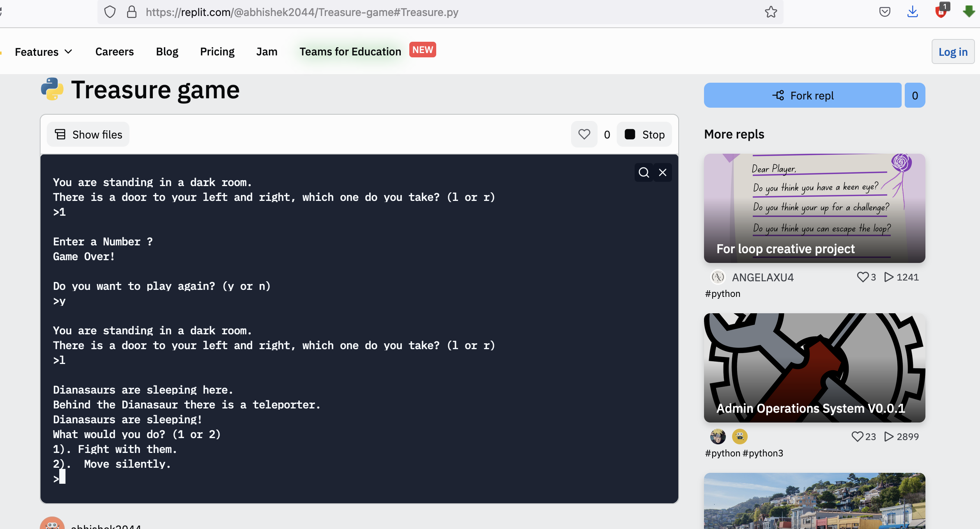Screen dimensions: 980x529
Task: Open For loop creative project thumbnail
Action: [x=814, y=208]
